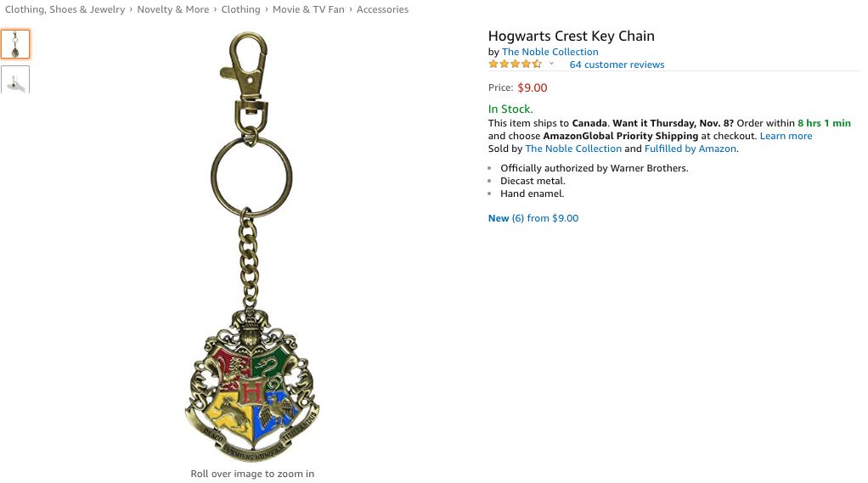Open the Movie & TV Fan breadcrumb
This screenshot has height=483, width=868.
pyautogui.click(x=308, y=9)
